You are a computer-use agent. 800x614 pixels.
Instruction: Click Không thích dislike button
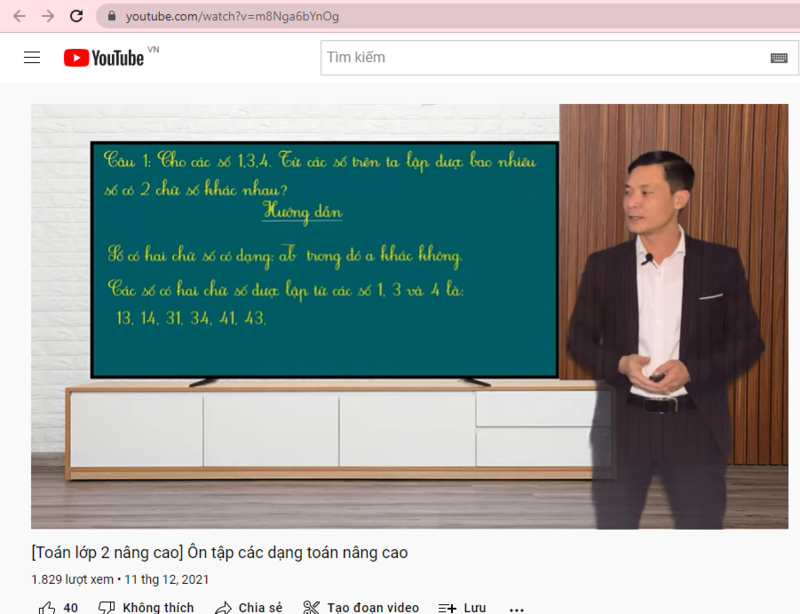(146, 607)
